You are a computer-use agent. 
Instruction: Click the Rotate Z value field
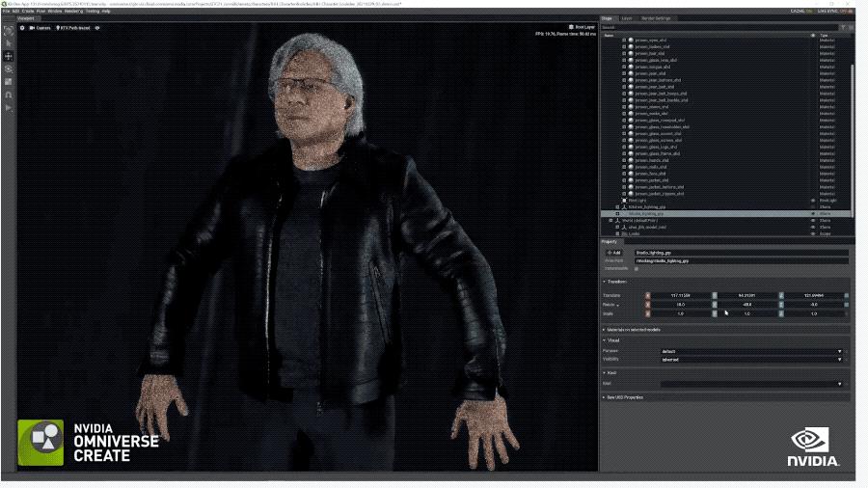coord(814,305)
